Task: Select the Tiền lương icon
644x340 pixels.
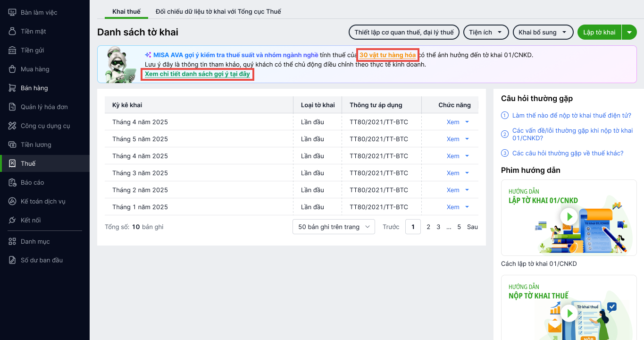Action: [x=12, y=144]
